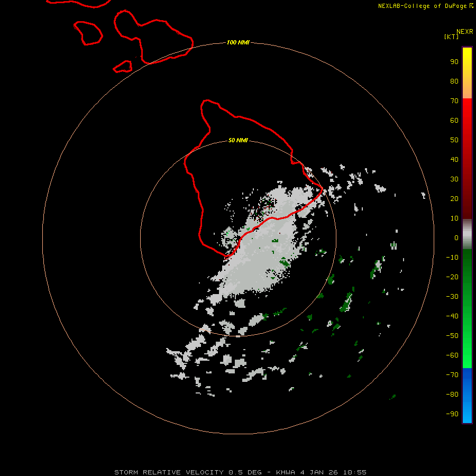
Task: Pick the blue band of the color bar
Action: click(x=467, y=396)
